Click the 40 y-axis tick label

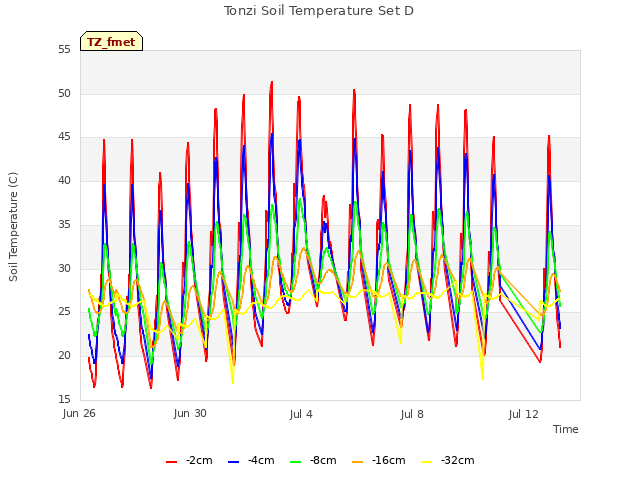tap(64, 180)
